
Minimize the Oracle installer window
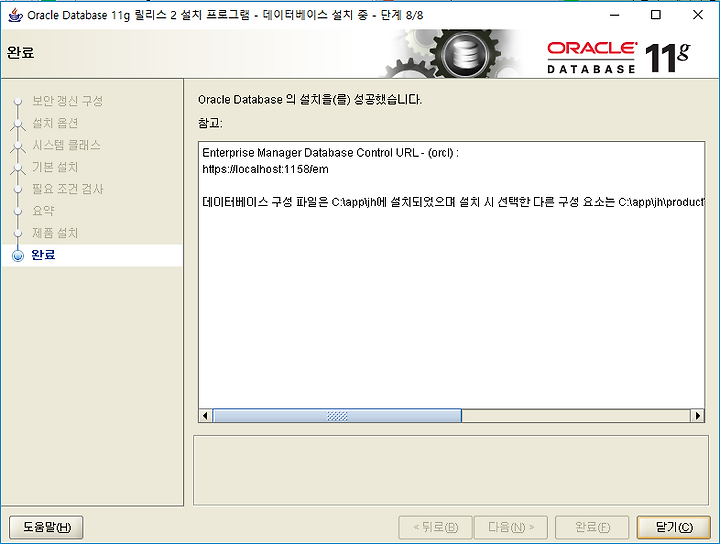(614, 15)
